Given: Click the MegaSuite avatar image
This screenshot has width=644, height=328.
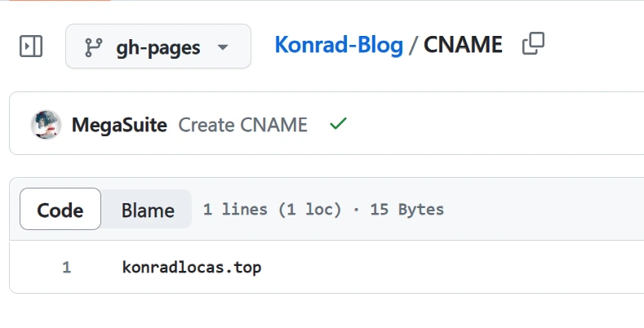Looking at the screenshot, I should 46,125.
